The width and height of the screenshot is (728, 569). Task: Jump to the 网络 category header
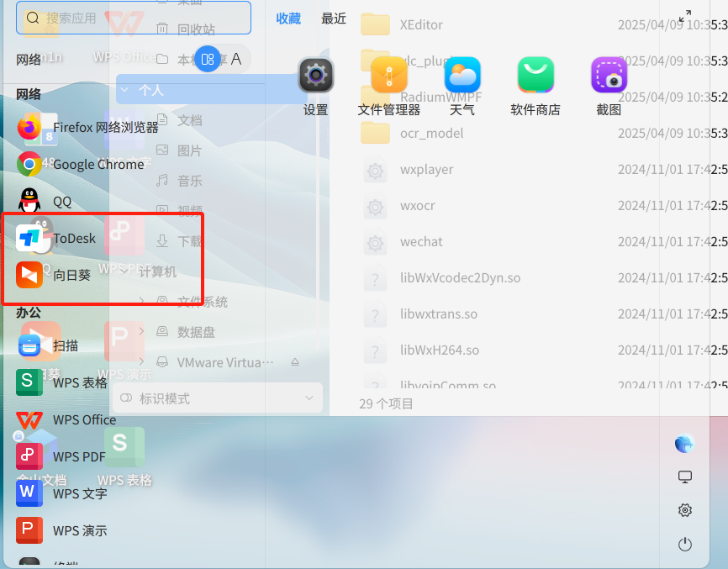(x=29, y=94)
